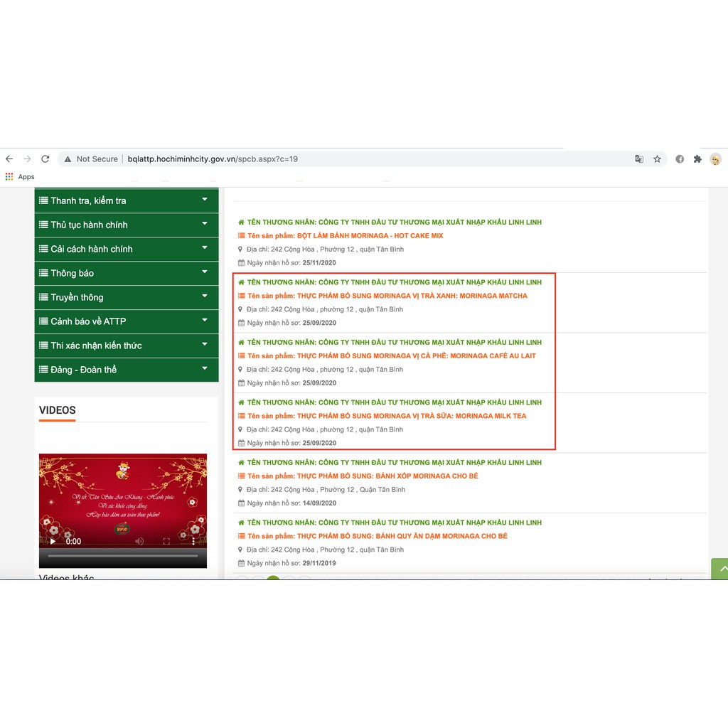728x728 pixels.
Task: Open the translate page icon in address bar
Action: (x=639, y=159)
